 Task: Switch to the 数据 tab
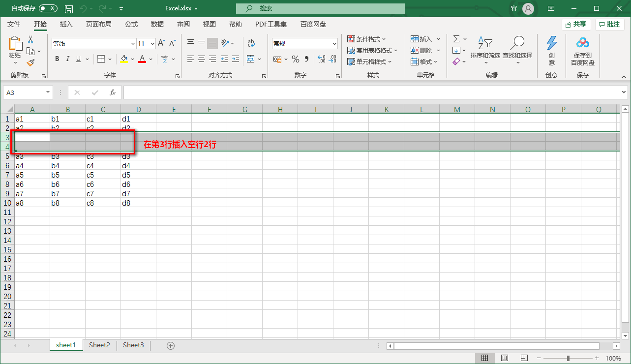[157, 24]
